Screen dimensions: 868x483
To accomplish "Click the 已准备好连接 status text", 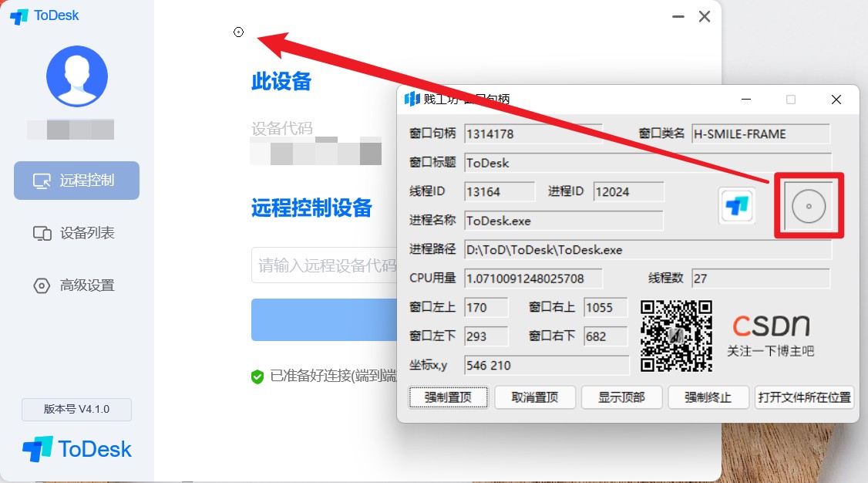I will coord(333,376).
